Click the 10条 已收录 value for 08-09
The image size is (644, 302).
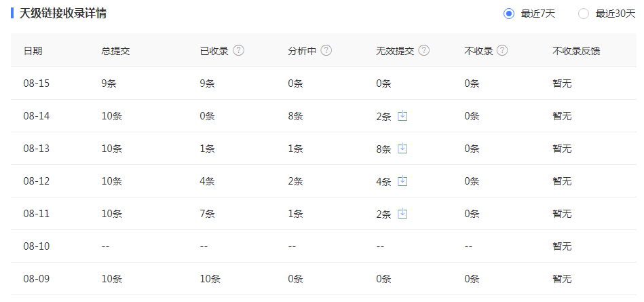point(210,279)
